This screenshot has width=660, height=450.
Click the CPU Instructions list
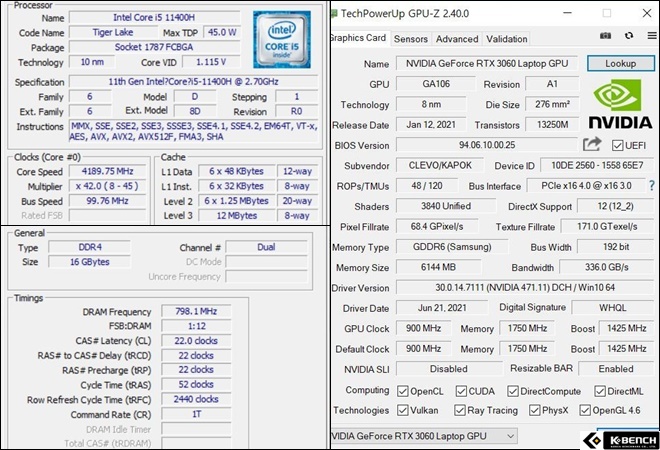194,131
